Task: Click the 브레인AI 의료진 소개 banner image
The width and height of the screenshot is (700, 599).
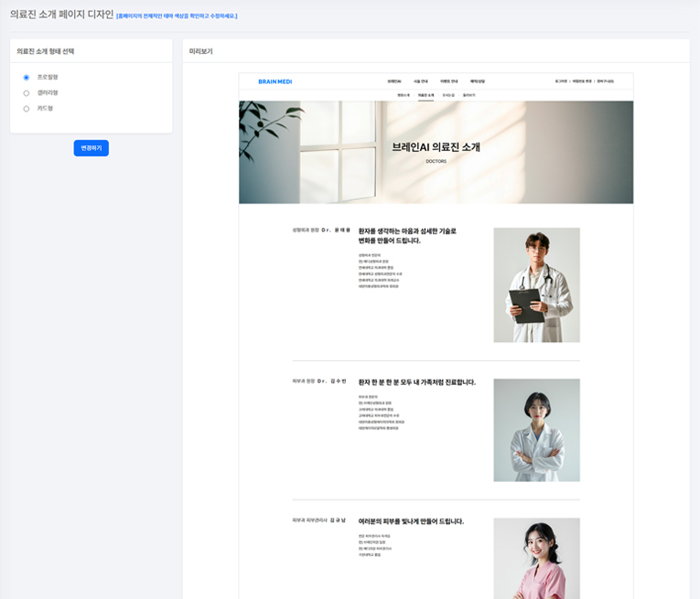Action: (x=436, y=152)
